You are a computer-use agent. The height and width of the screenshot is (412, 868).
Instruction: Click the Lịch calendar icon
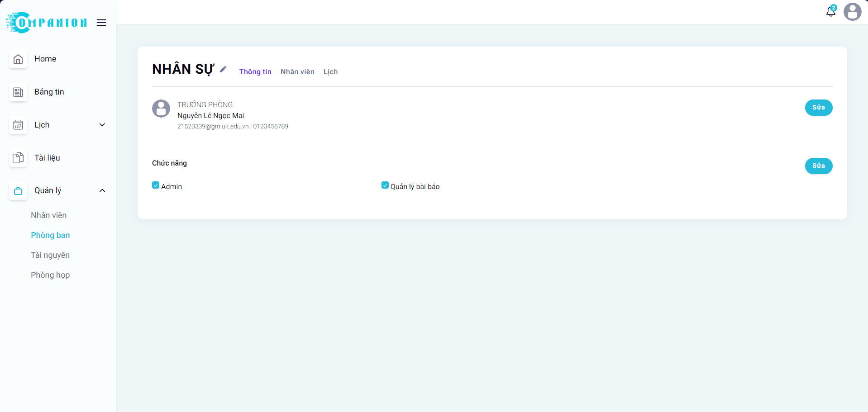pyautogui.click(x=18, y=125)
